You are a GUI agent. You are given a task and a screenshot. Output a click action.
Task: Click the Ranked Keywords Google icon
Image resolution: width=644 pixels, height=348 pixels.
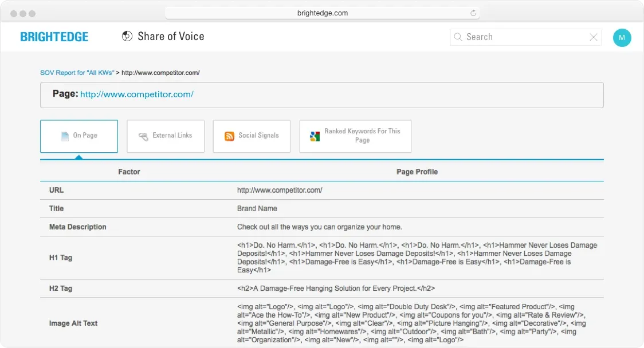[315, 136]
